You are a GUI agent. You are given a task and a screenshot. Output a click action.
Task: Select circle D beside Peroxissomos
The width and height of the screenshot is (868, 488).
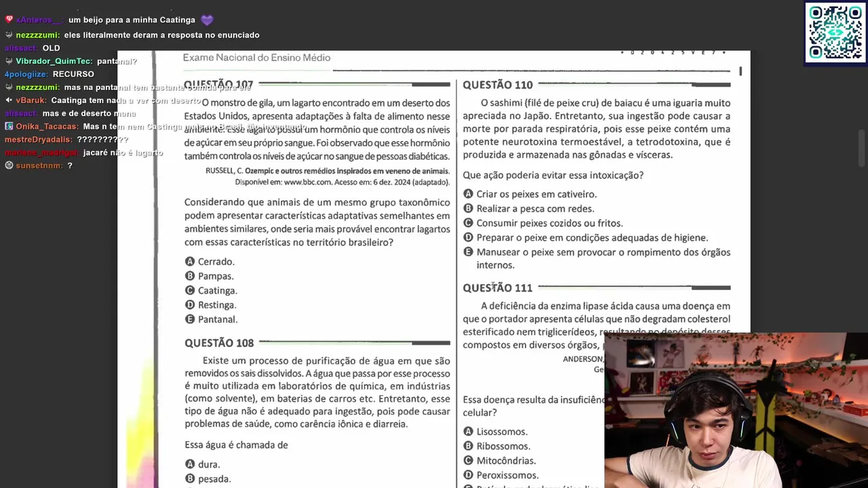click(468, 475)
